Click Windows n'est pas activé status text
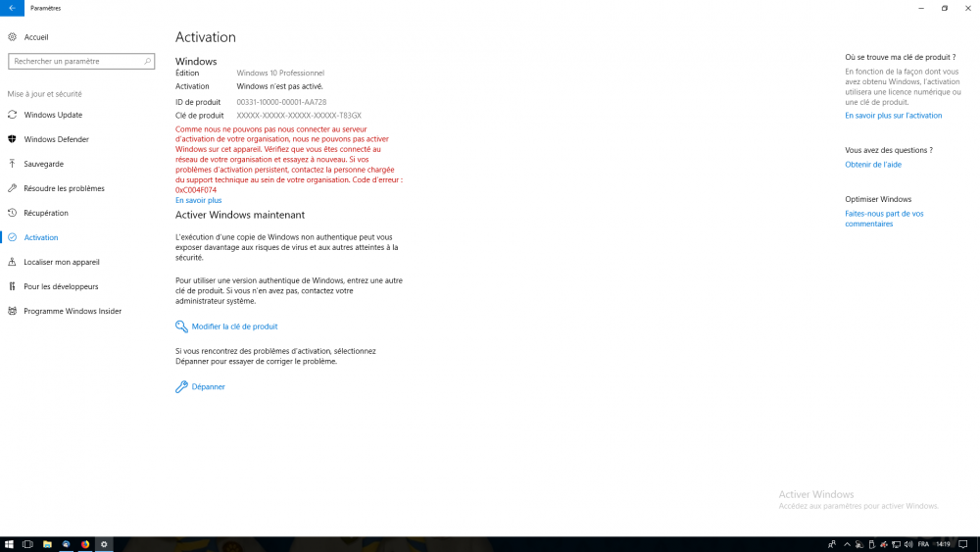 click(279, 86)
